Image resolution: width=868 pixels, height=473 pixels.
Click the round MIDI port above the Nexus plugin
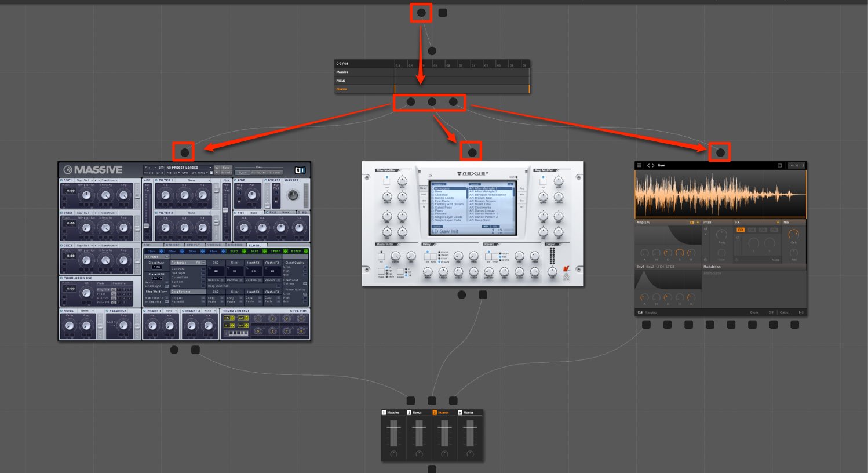(x=472, y=152)
